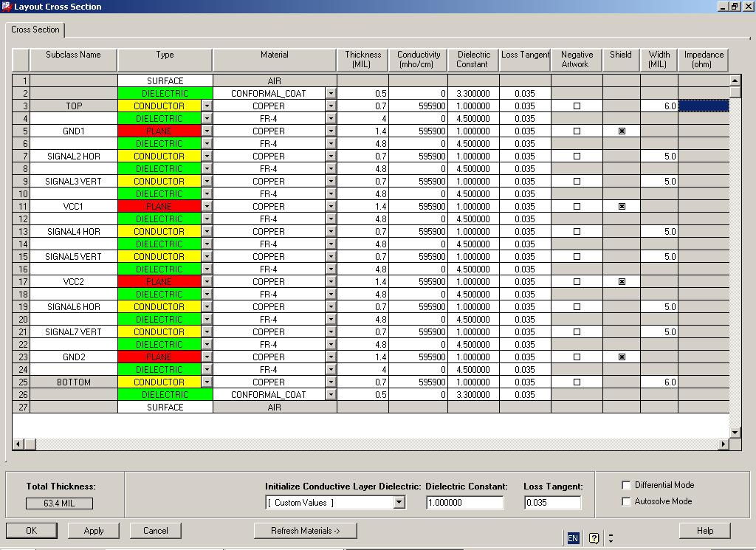The image size is (756, 550).
Task: Open the Type dropdown for TOP layer
Action: pos(207,106)
